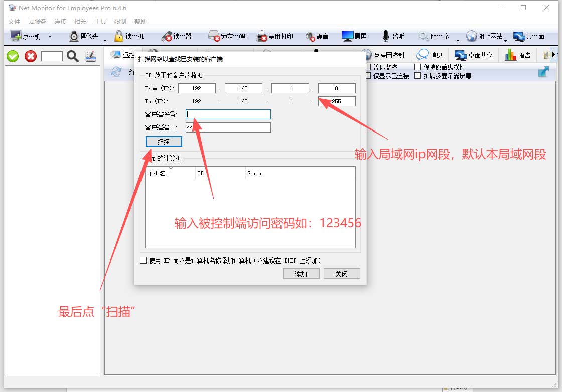Click the black screen (黑屏) monitor icon
Viewport: 562px width, 392px height.
(347, 36)
